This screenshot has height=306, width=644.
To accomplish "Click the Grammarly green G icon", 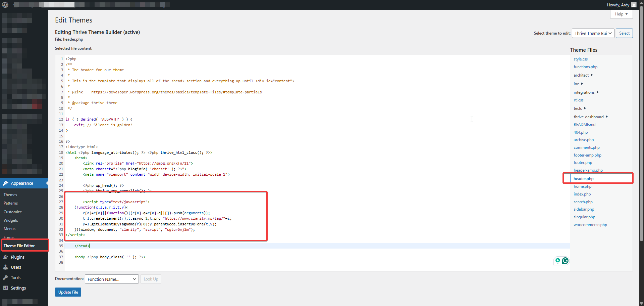I will (565, 261).
